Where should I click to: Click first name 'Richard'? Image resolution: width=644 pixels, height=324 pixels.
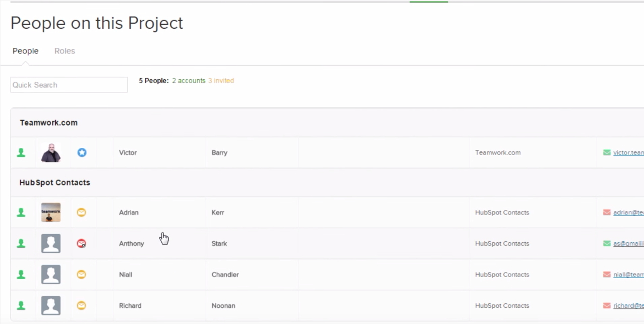point(130,305)
